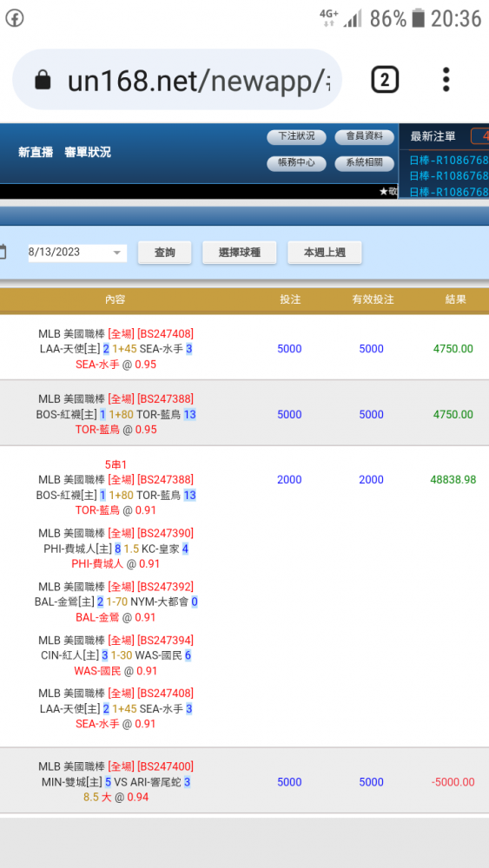This screenshot has height=868, width=489.
Task: Click the parlay bet amount 2000
Action: 289,480
